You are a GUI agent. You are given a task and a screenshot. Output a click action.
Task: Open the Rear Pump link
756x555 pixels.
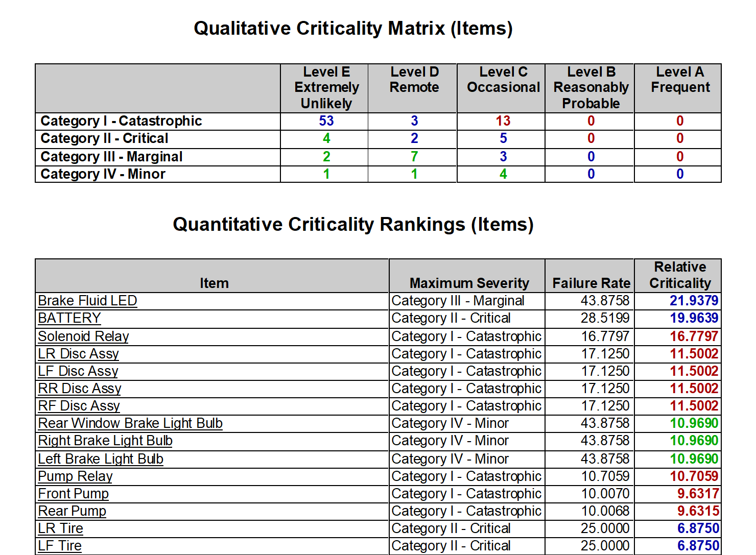coord(72,511)
